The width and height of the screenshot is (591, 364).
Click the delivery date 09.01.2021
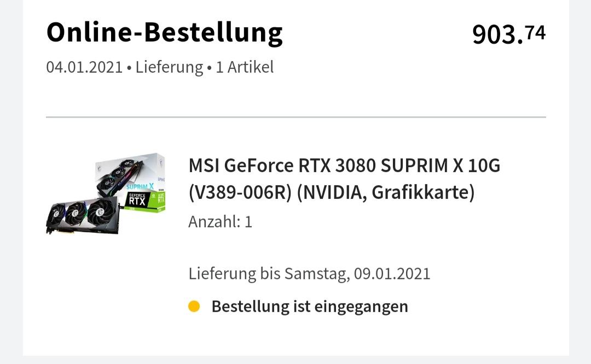click(392, 274)
